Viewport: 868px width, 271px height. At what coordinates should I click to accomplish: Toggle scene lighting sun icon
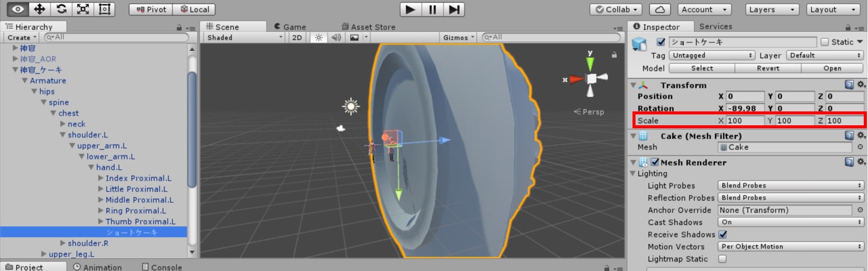319,37
